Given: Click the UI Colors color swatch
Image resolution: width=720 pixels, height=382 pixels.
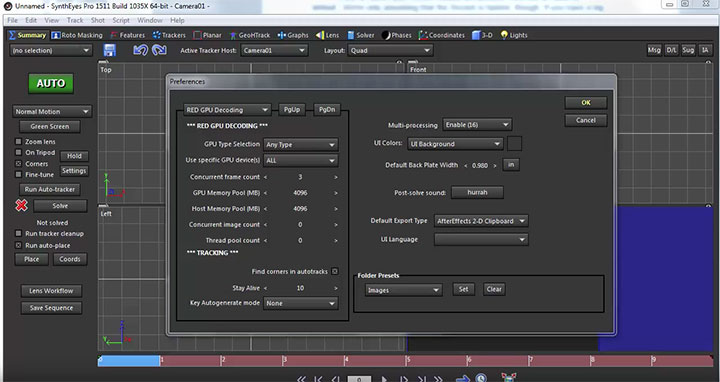Looking at the screenshot, I should click(514, 144).
